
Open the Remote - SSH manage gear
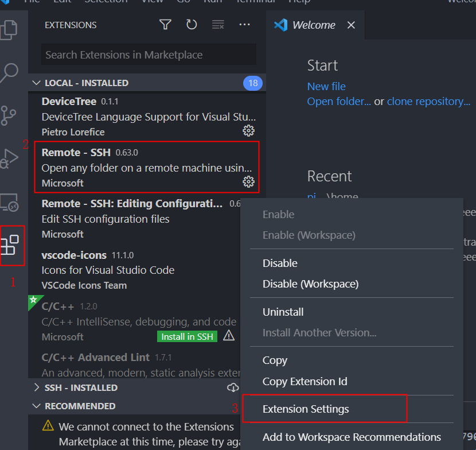click(249, 182)
